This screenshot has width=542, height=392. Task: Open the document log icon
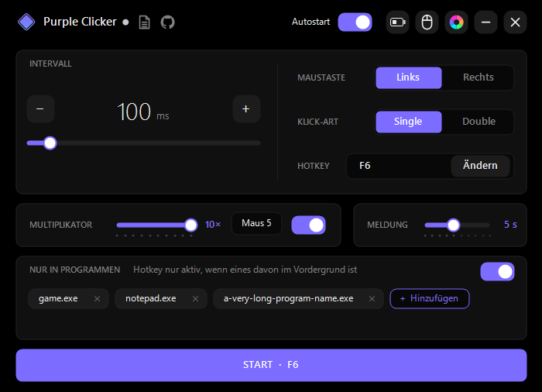[144, 22]
